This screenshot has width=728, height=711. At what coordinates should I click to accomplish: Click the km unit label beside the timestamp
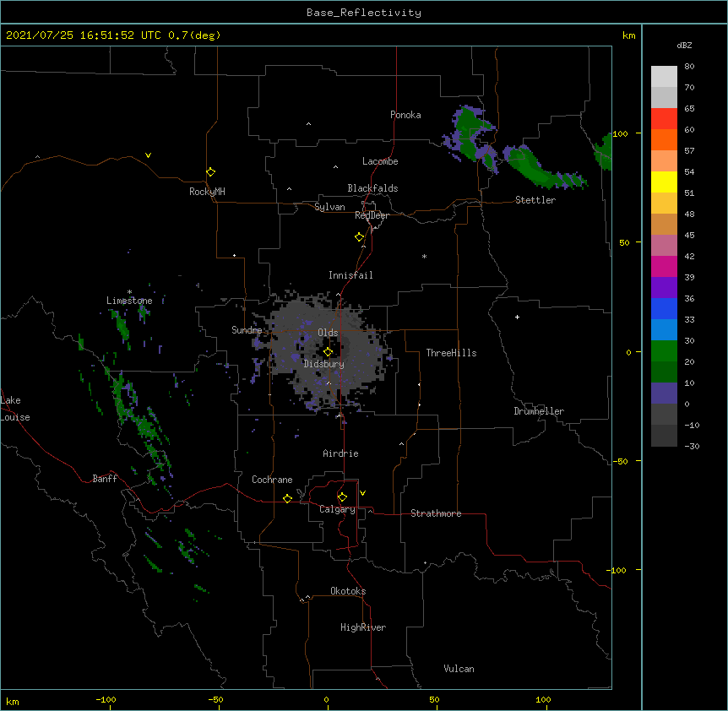[629, 35]
